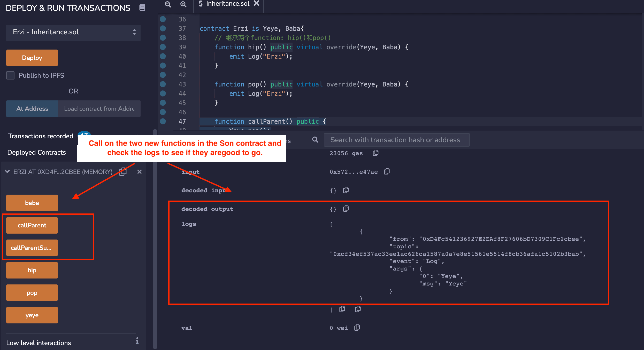This screenshot has height=350, width=644.
Task: Copy the deployed Erzi contract address
Action: pyautogui.click(x=123, y=172)
